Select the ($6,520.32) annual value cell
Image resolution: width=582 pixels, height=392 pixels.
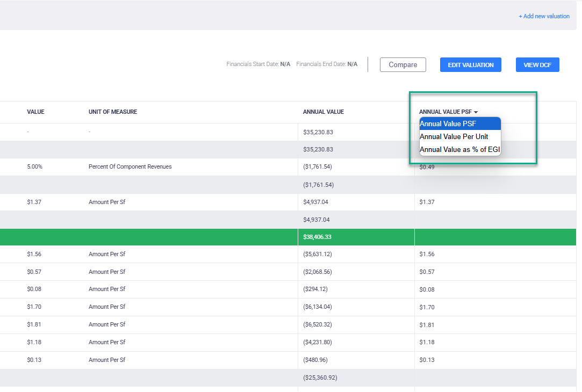pyautogui.click(x=318, y=324)
